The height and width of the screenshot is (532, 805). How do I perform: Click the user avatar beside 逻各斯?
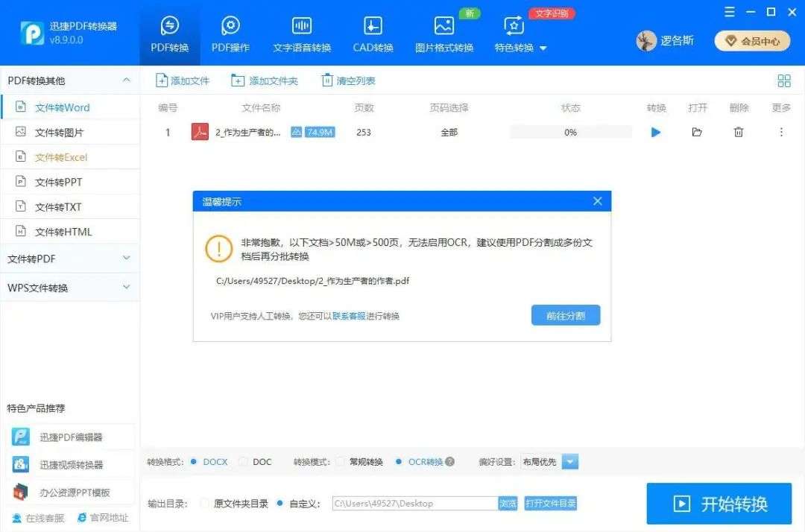[x=646, y=41]
